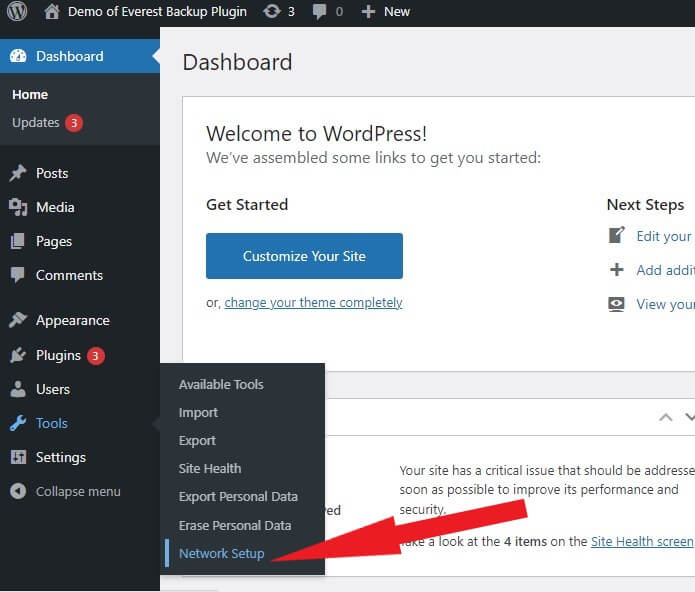Click the Tools wrench icon

click(x=18, y=423)
